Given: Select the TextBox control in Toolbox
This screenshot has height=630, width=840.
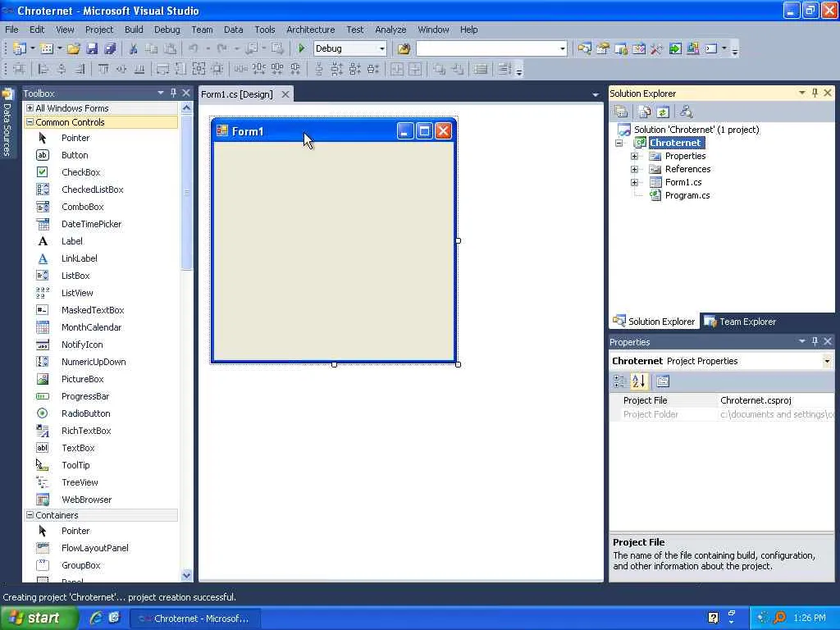Looking at the screenshot, I should [x=78, y=448].
